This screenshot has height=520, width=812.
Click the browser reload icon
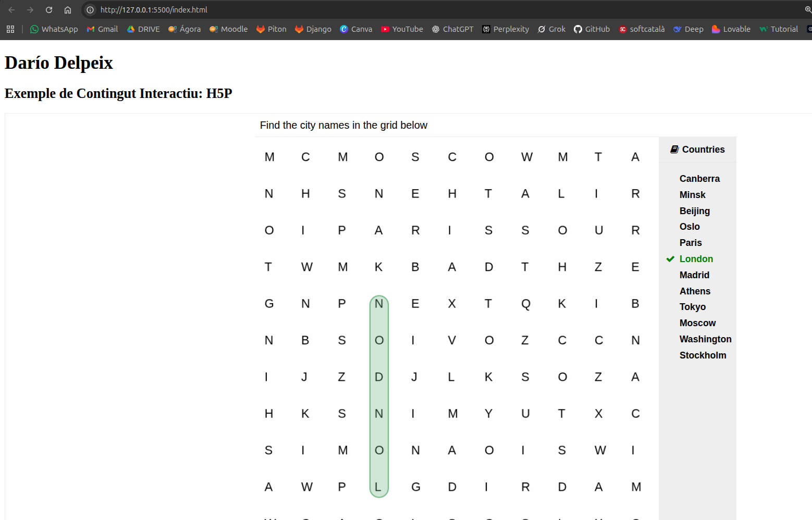[x=49, y=10]
